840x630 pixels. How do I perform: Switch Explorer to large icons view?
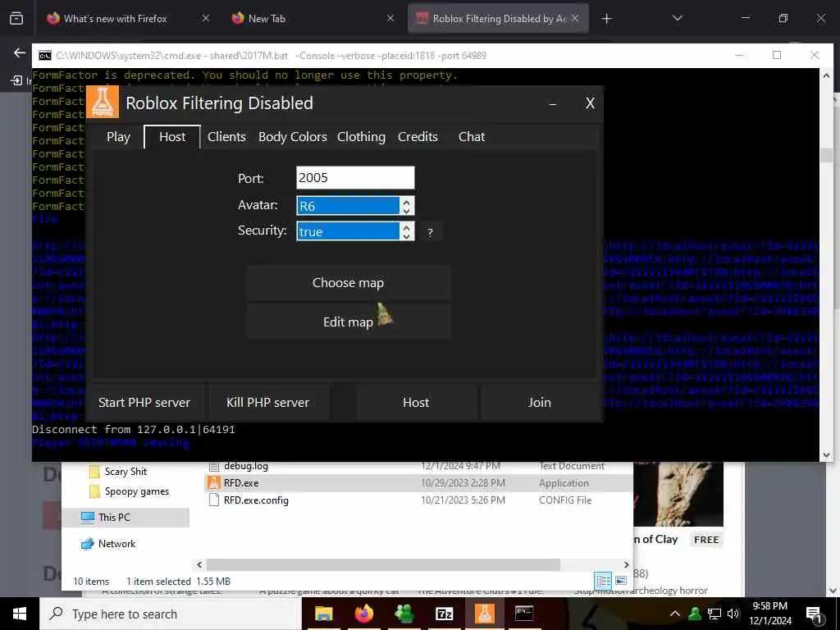[x=621, y=581]
